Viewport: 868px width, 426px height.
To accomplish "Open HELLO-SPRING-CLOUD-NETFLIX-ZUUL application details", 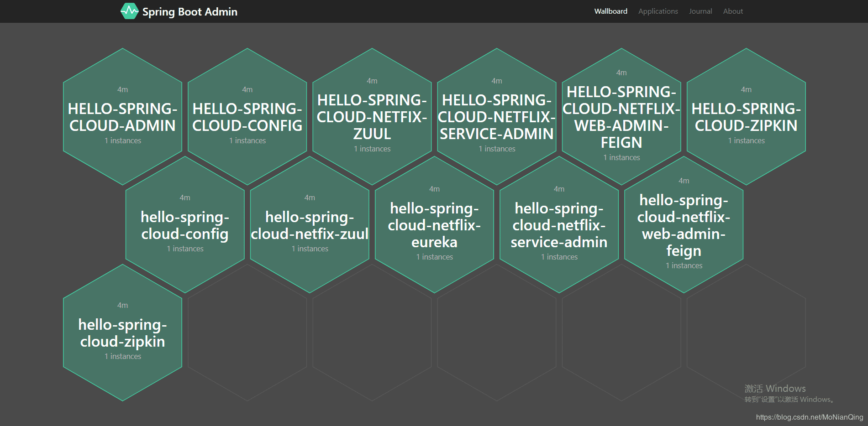I will pyautogui.click(x=372, y=114).
